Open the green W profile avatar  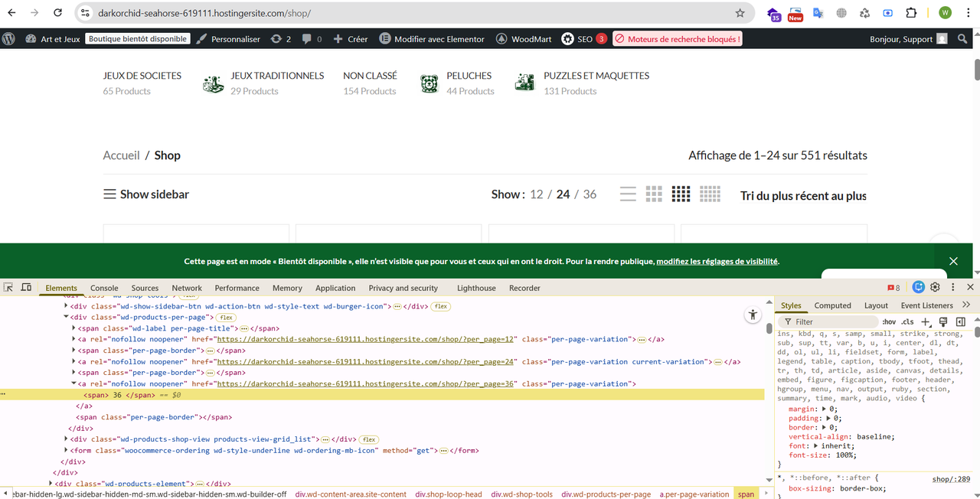click(945, 13)
